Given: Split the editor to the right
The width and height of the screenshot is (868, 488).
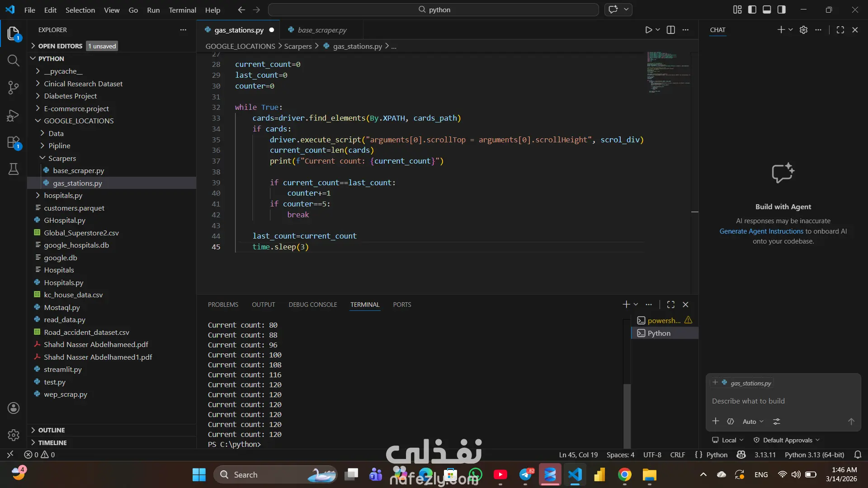Looking at the screenshot, I should (x=671, y=30).
